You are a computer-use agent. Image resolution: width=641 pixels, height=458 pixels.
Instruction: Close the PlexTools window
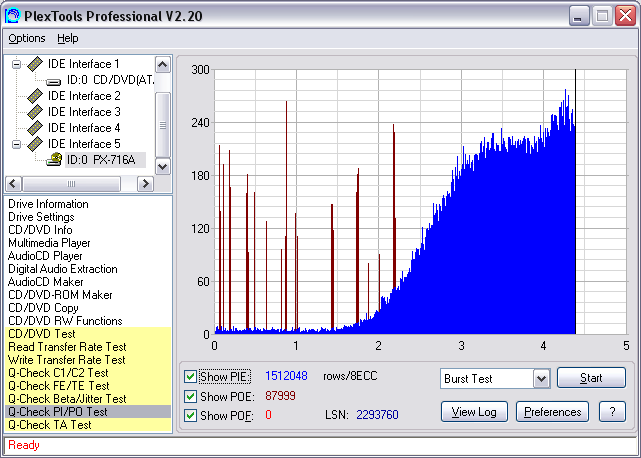(626, 16)
